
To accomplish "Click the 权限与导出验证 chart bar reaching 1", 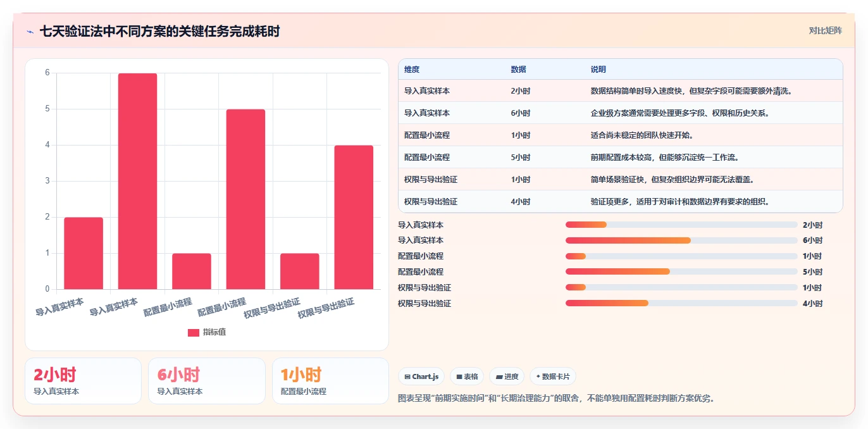I will (300, 271).
